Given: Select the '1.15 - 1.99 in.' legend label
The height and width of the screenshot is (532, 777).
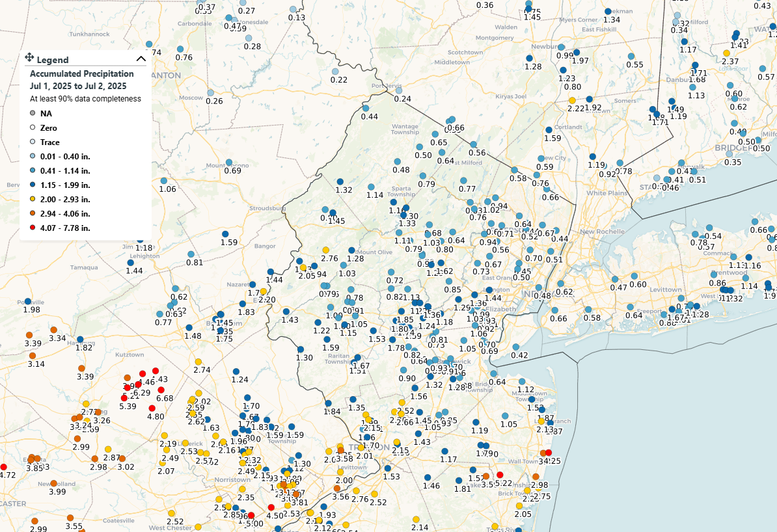Looking at the screenshot, I should tap(65, 185).
